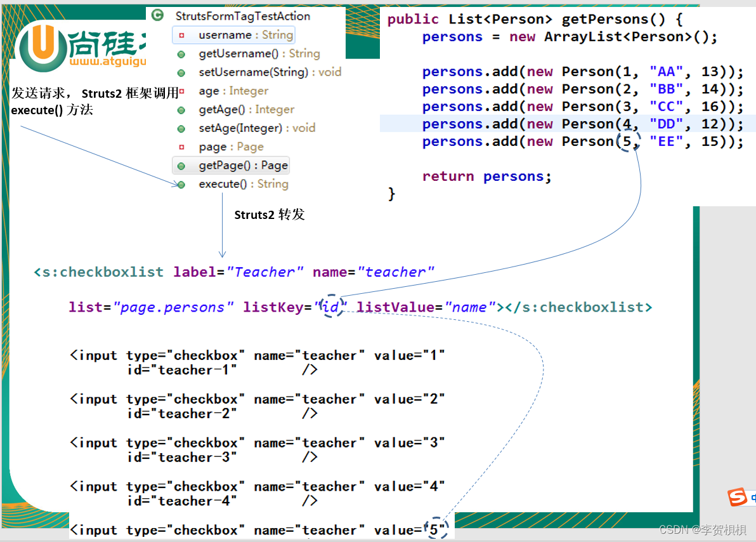Screen dimensions: 756x542
Task: Click the red field icon beside age
Action: pos(182,91)
